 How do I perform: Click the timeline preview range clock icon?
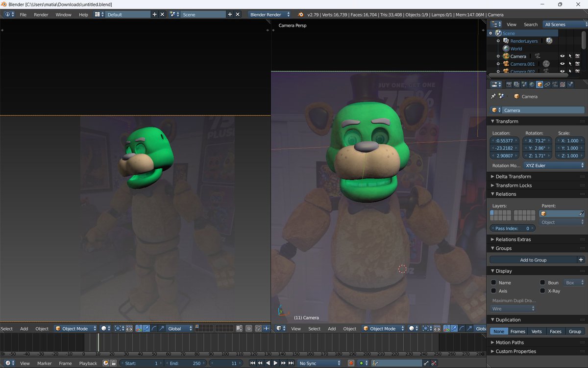click(x=106, y=363)
